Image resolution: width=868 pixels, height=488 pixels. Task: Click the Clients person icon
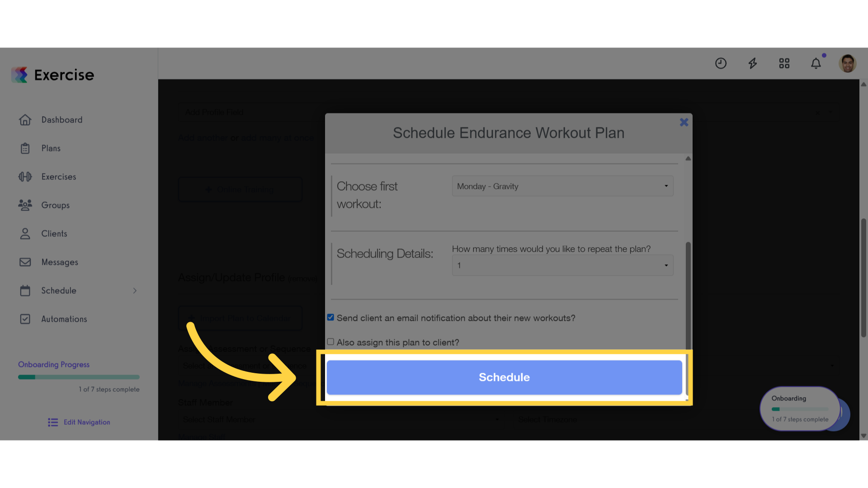click(25, 234)
